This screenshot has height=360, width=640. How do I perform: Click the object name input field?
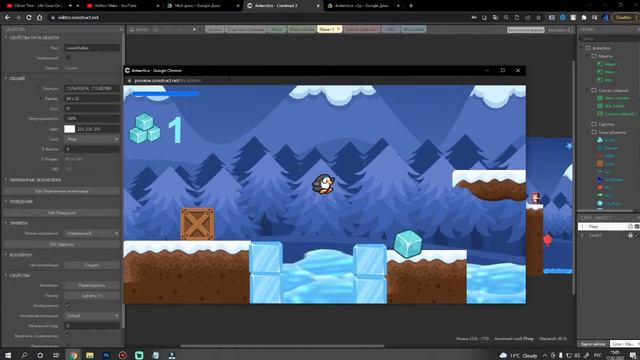pyautogui.click(x=92, y=48)
